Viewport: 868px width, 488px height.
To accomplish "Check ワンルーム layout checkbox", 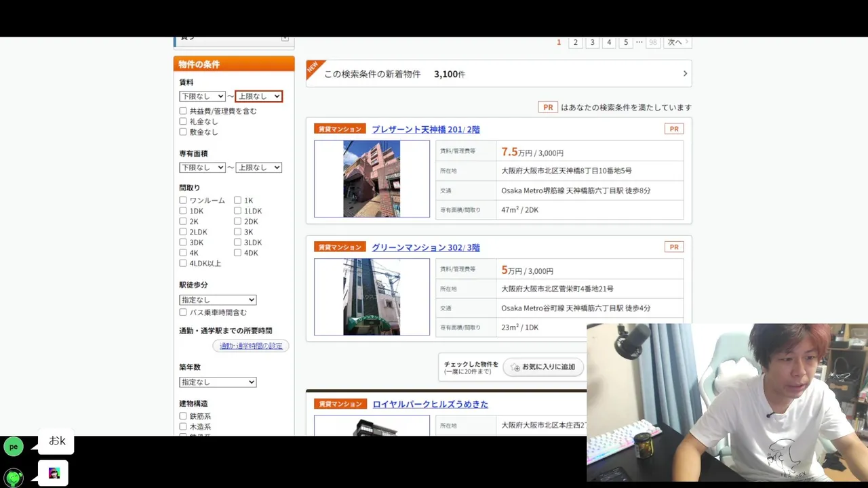I will 183,200.
